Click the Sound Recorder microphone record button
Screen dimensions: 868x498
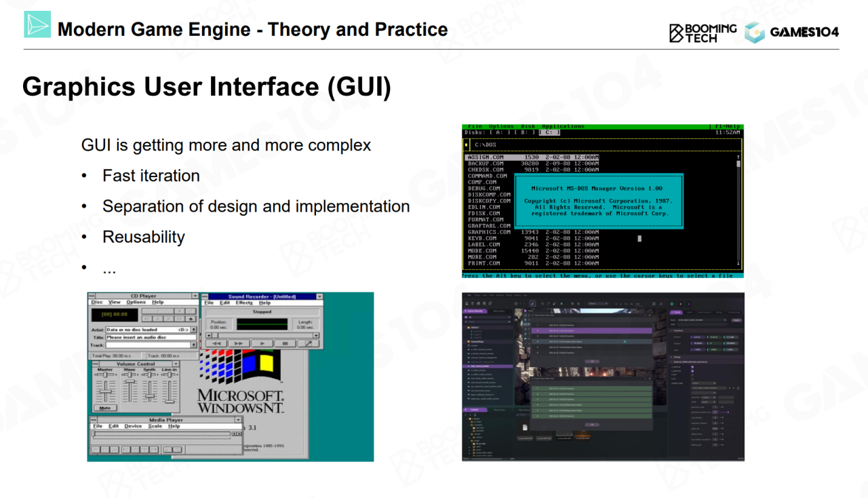click(x=307, y=344)
